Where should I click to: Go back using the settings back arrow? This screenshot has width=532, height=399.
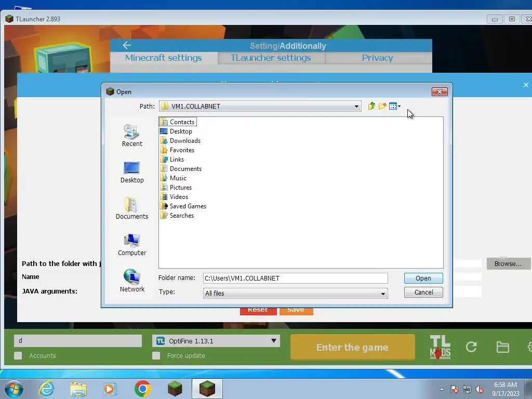(x=127, y=45)
